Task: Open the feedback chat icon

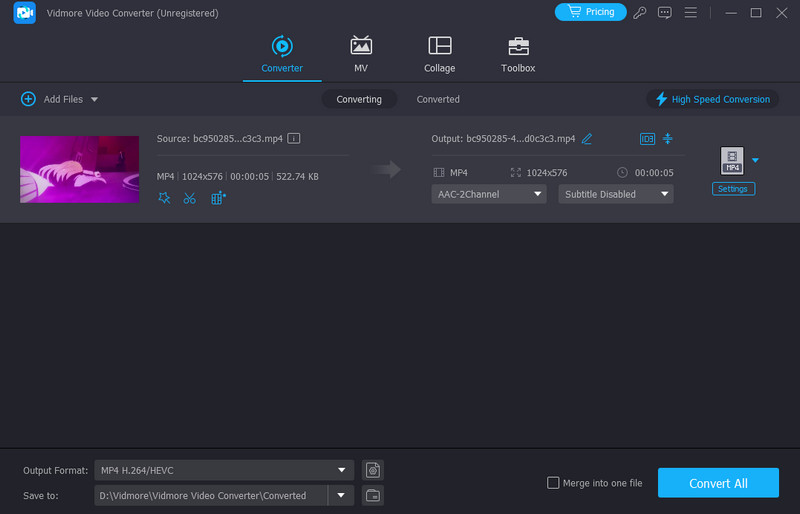Action: tap(664, 13)
